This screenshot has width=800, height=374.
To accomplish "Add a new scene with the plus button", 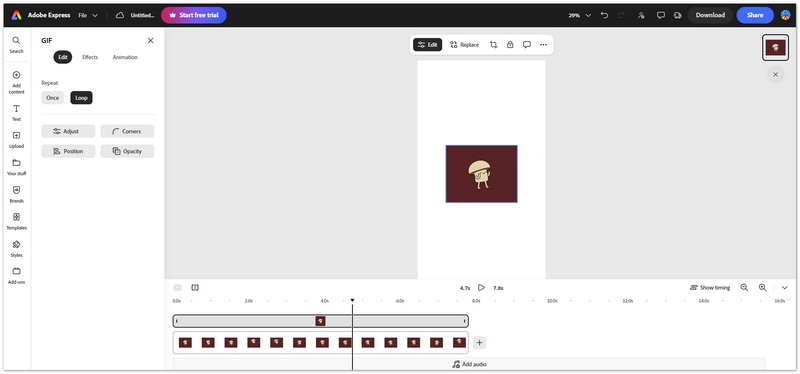I will (x=479, y=343).
